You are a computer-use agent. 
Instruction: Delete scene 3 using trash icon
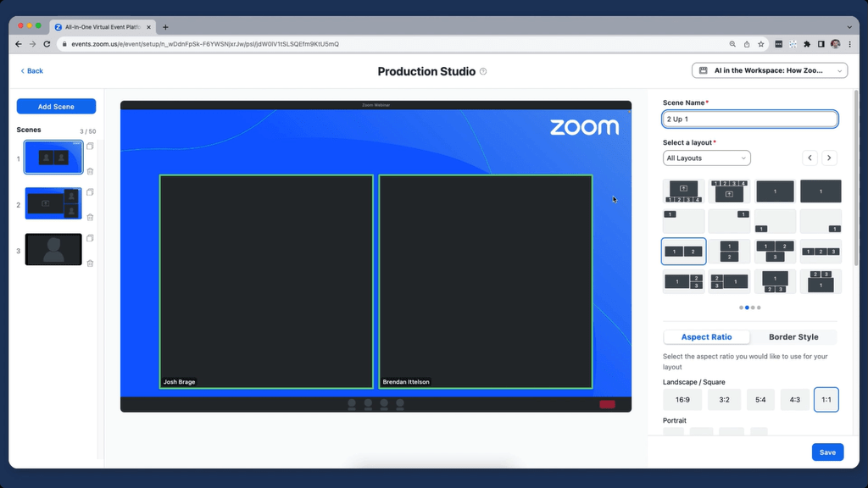coord(90,263)
